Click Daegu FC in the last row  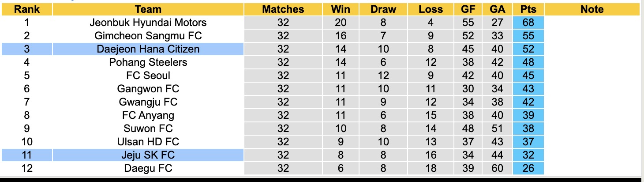click(x=148, y=168)
